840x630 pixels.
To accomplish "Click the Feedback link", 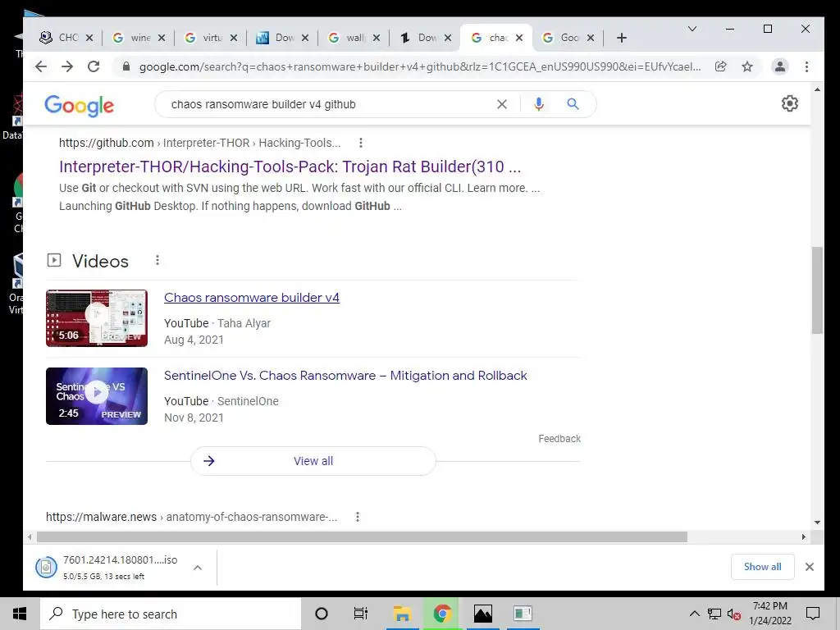I will 559,439.
